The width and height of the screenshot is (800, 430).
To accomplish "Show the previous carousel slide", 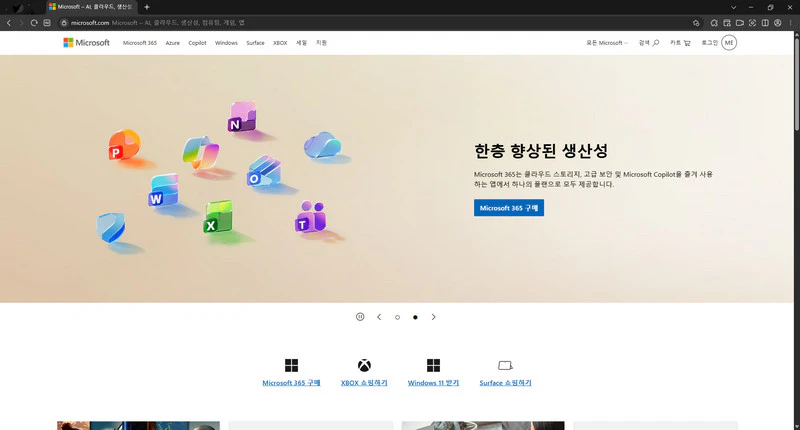I will pyautogui.click(x=379, y=317).
